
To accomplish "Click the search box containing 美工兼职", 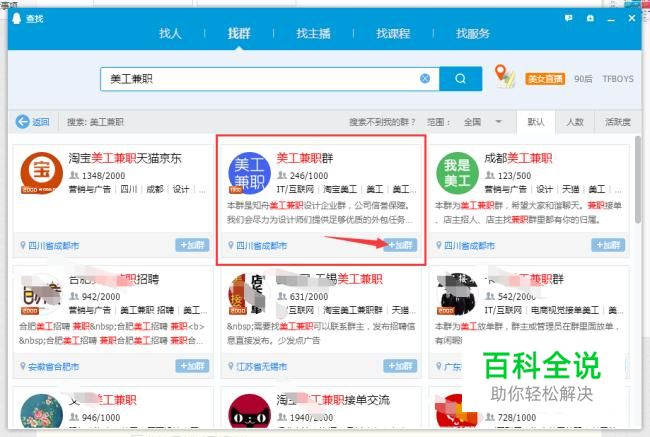I will 269,79.
